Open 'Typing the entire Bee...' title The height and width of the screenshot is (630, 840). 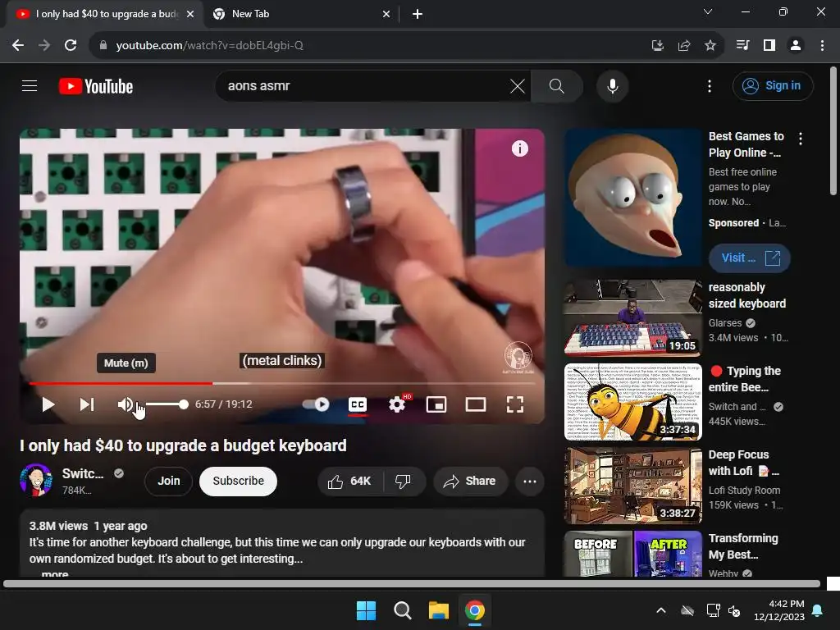click(745, 379)
